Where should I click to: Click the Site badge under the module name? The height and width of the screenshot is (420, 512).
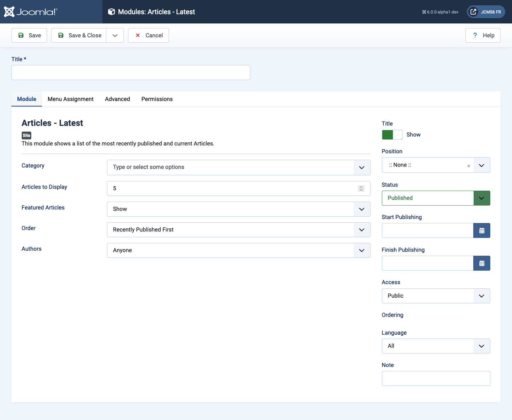(27, 135)
